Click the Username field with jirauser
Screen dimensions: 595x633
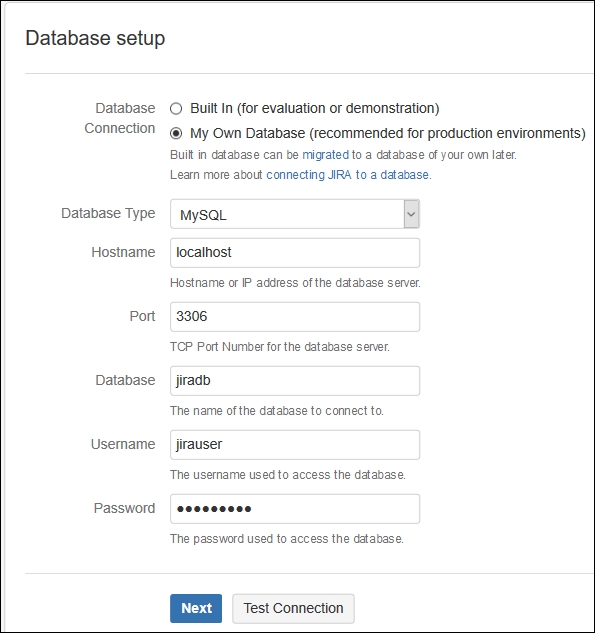coord(295,445)
